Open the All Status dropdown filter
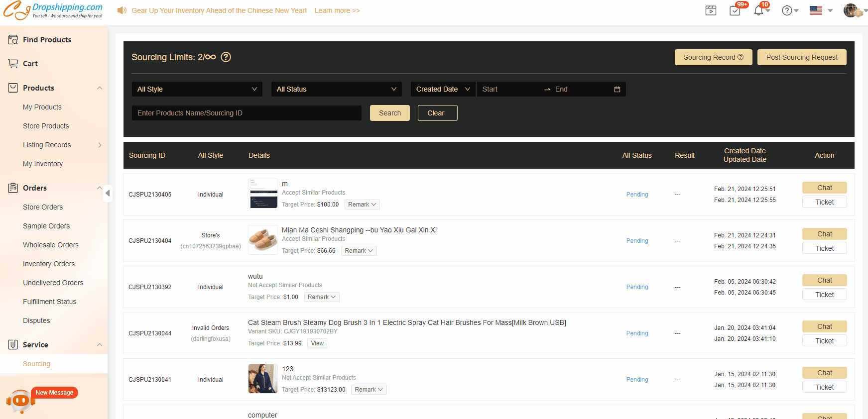 [337, 89]
